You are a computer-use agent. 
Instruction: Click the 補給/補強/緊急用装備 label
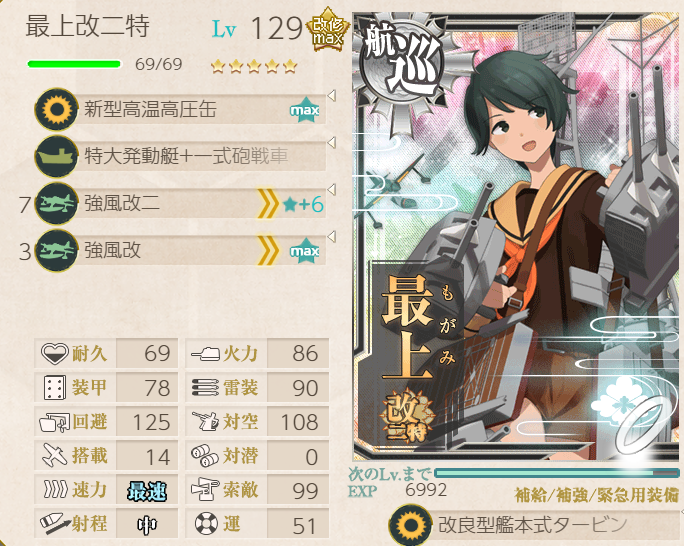point(597,495)
